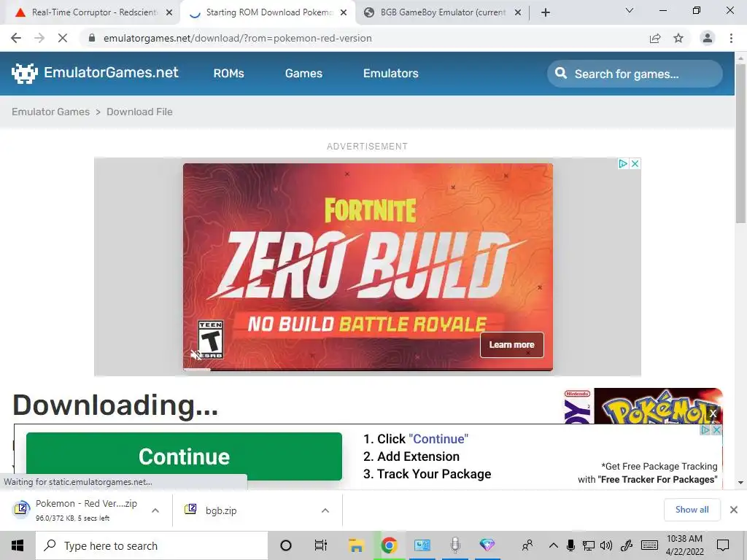
Task: Click the green Continue button
Action: [184, 456]
